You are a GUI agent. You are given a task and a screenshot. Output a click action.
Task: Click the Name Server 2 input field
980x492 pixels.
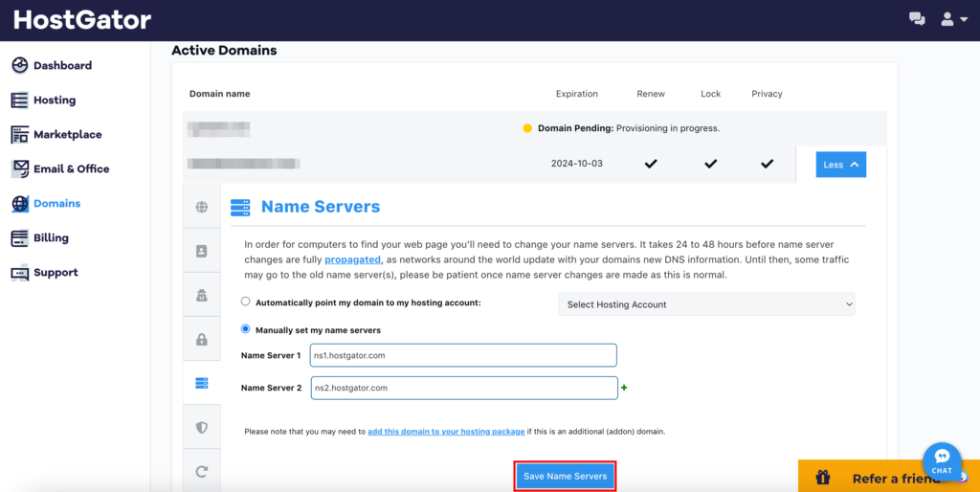point(464,388)
